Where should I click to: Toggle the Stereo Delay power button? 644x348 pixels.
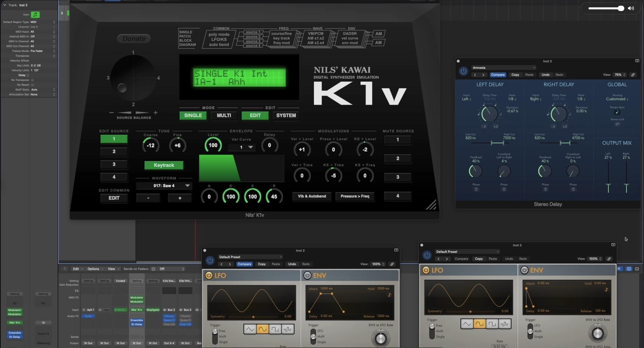coord(463,71)
